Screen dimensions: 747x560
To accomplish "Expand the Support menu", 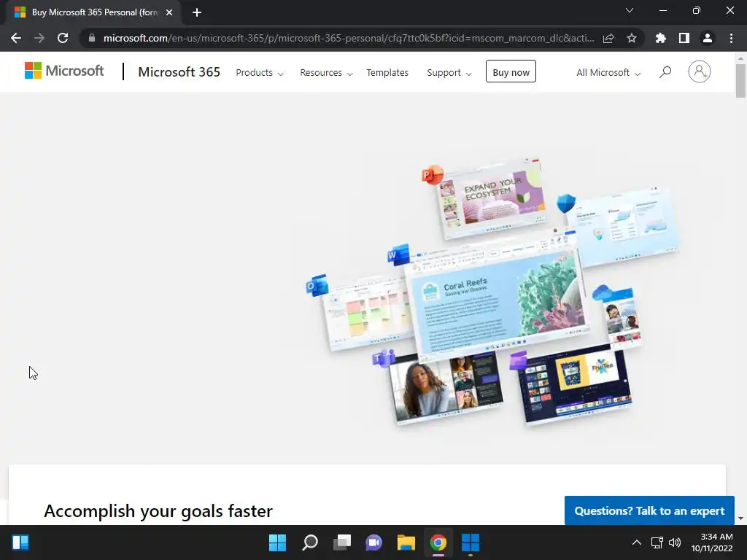I will point(449,73).
